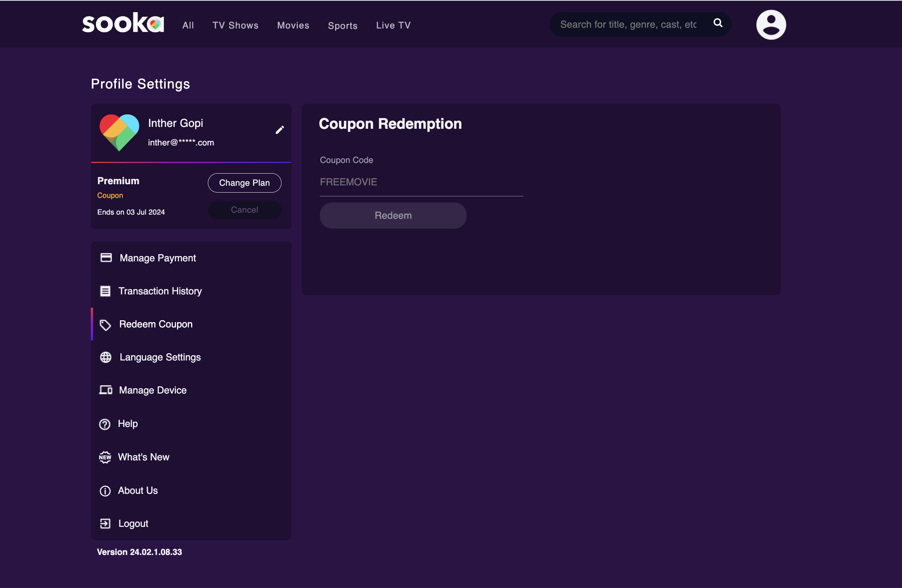This screenshot has height=588, width=902.
Task: Click the Cancel subscription button
Action: point(244,210)
